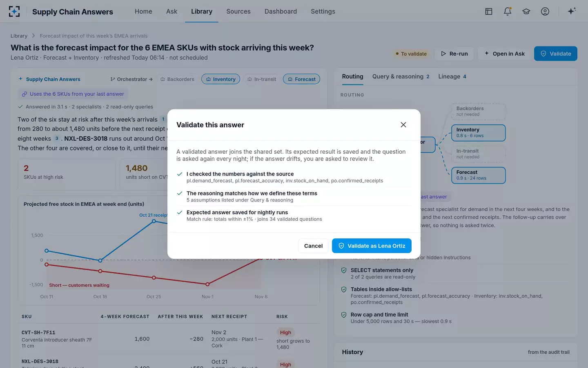Click the shield icon beside Tables inside allow-lists

tap(344, 289)
